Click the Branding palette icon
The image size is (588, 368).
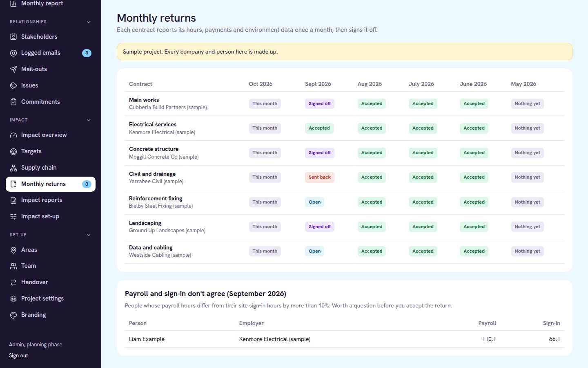pyautogui.click(x=13, y=315)
